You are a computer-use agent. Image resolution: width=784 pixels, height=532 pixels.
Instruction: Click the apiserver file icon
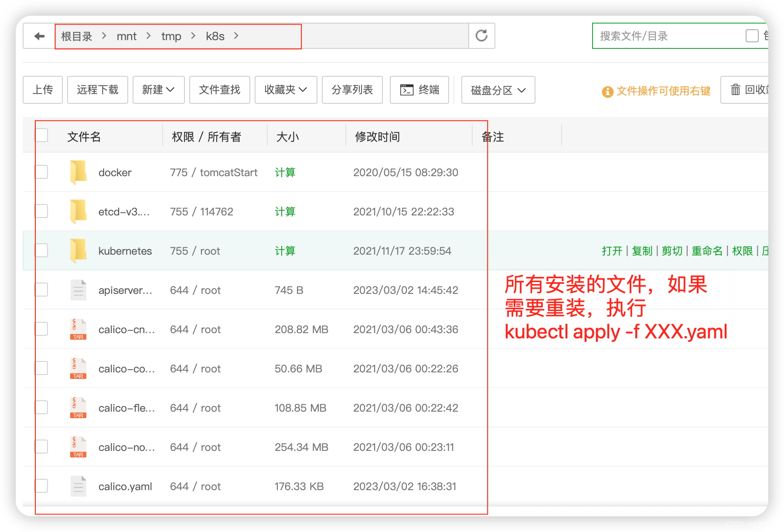point(78,290)
